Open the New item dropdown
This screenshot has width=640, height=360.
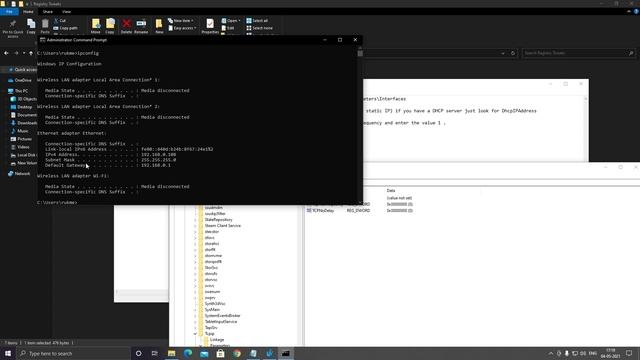(181, 20)
